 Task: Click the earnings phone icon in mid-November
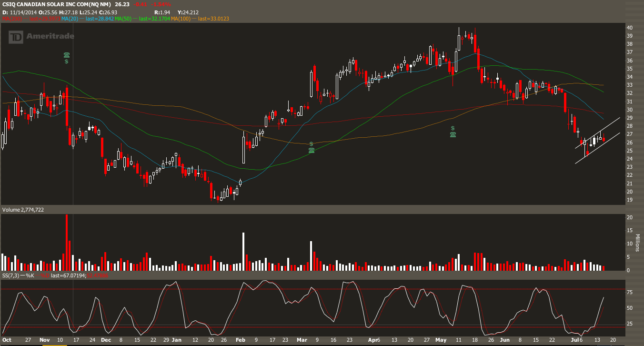click(x=67, y=55)
